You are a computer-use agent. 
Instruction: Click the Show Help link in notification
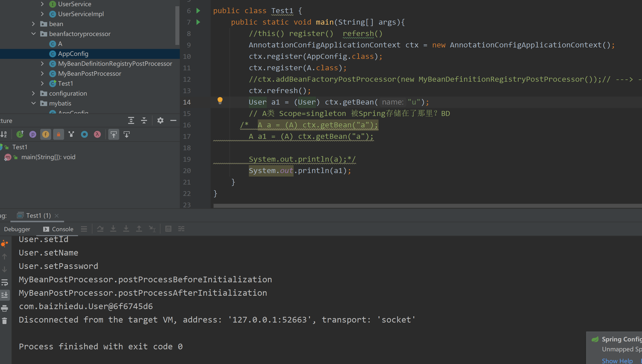[617, 361]
